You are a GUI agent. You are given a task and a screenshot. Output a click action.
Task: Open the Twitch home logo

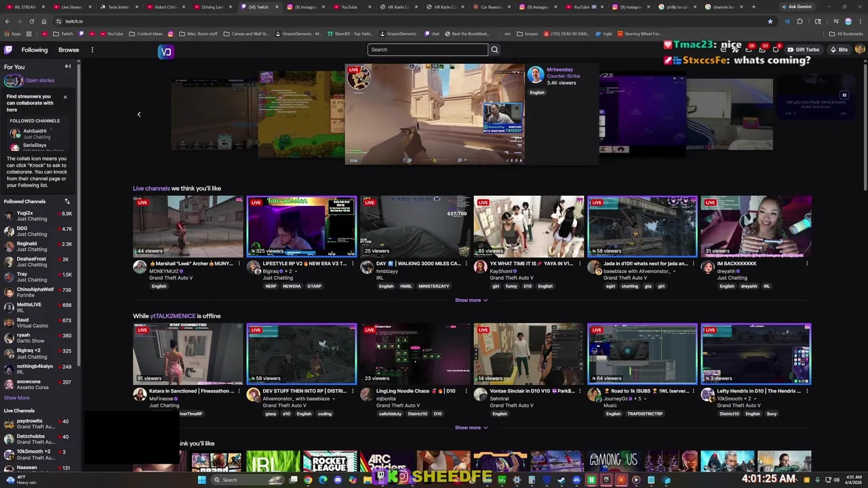click(8, 49)
